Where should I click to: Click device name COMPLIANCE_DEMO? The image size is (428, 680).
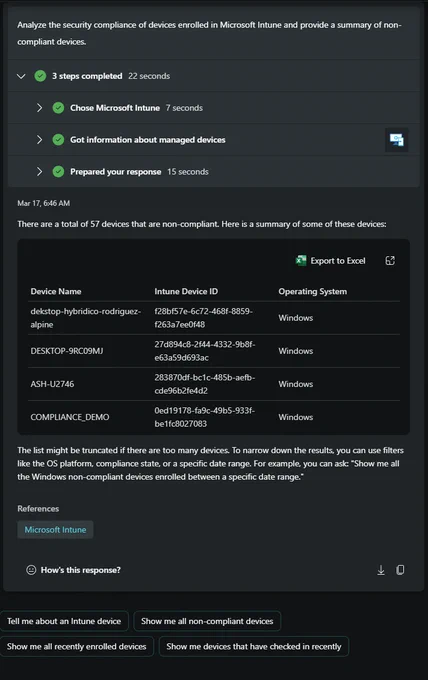(x=70, y=417)
